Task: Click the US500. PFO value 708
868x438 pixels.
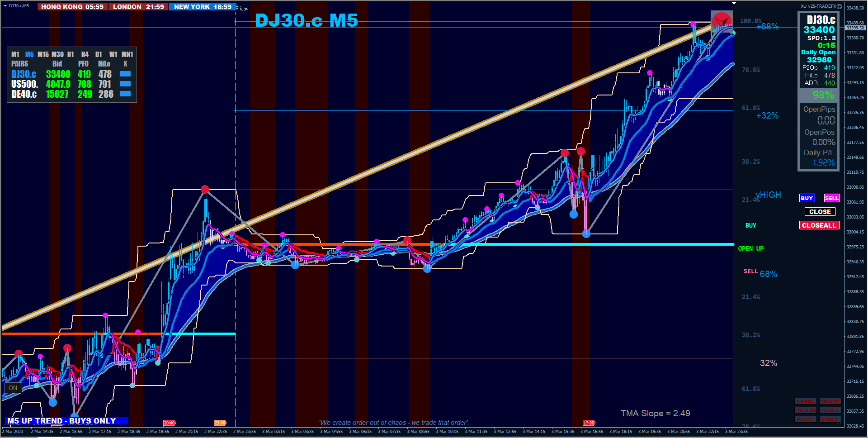Action: (x=85, y=84)
